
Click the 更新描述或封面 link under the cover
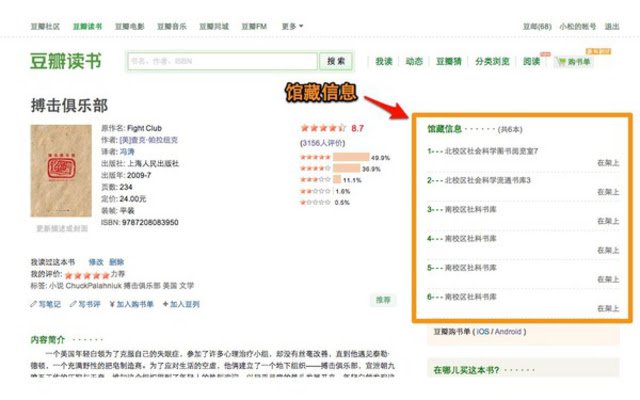(x=62, y=229)
